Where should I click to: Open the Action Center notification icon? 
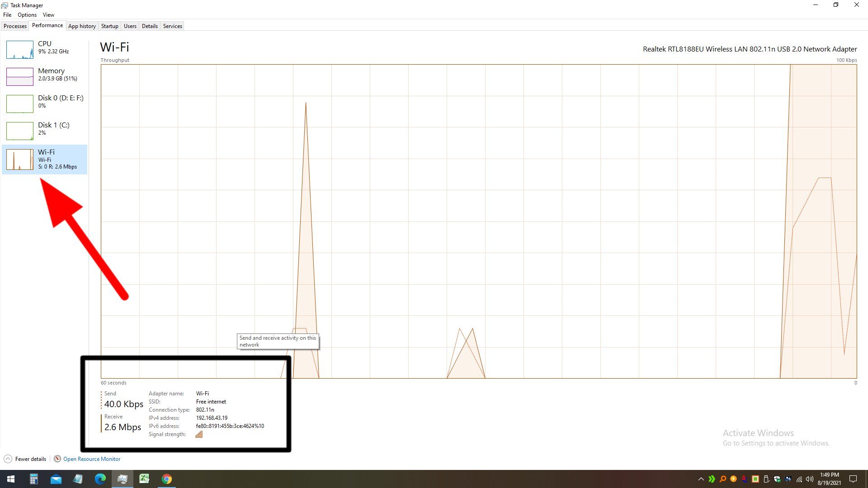point(854,479)
